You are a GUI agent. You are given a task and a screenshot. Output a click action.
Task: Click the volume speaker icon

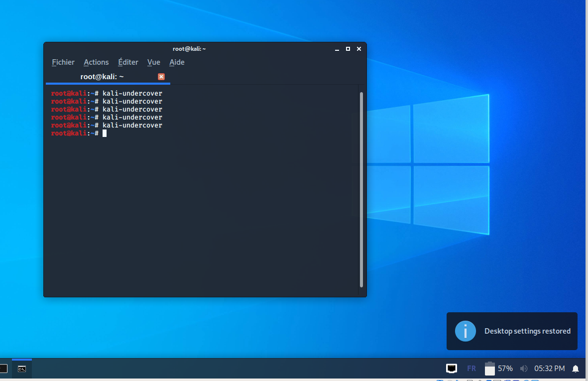click(x=524, y=369)
